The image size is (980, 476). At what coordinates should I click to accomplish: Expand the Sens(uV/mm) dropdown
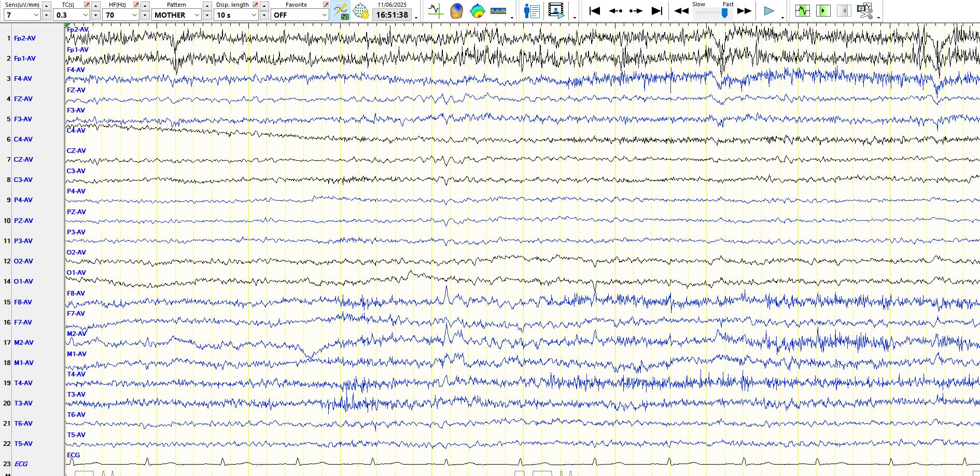coord(36,15)
